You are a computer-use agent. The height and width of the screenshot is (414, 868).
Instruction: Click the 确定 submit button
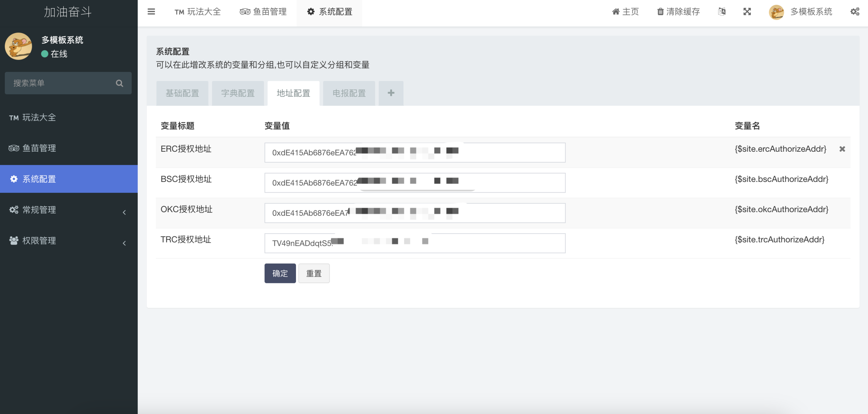coord(280,274)
